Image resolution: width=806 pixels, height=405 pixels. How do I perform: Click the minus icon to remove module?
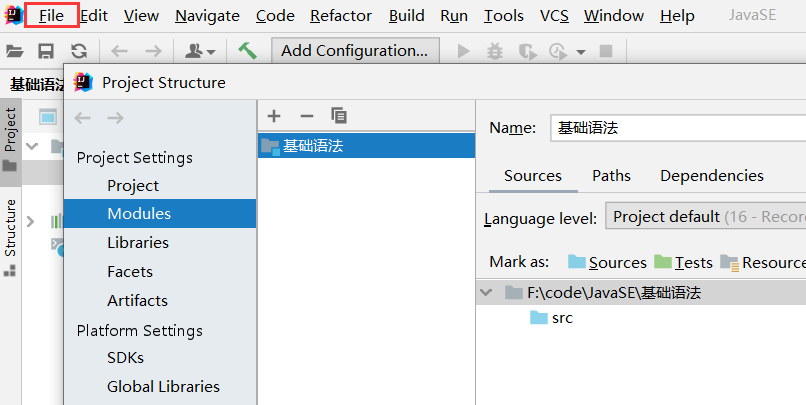point(306,117)
